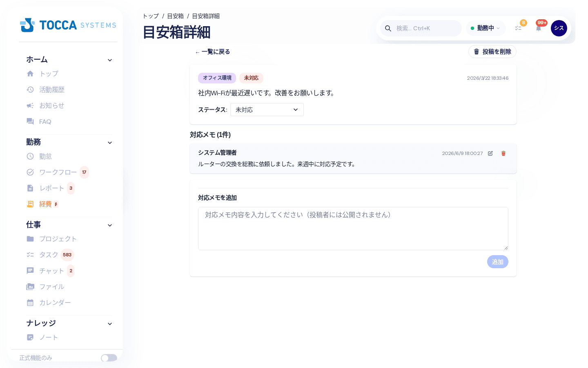This screenshot has height=368, width=588.
Task: Collapse the 勤務 section
Action: point(110,143)
